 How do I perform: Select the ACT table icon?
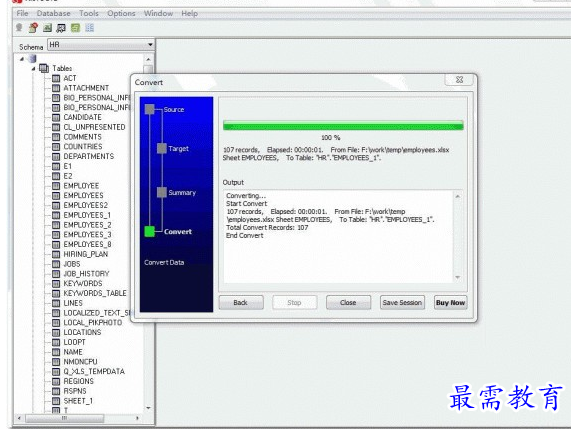click(56, 78)
